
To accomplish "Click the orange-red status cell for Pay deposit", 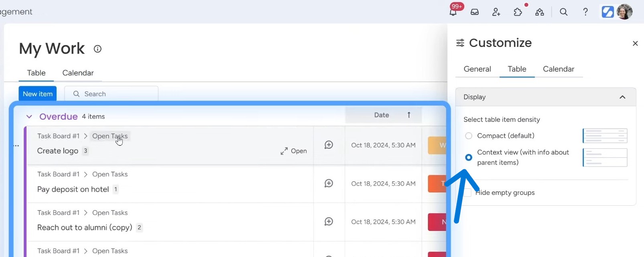I will 437,184.
